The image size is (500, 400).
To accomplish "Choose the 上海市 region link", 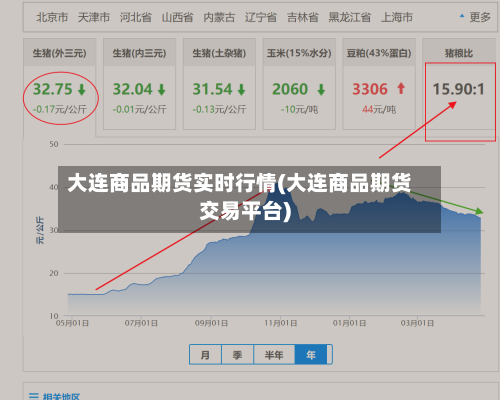I will [x=397, y=17].
